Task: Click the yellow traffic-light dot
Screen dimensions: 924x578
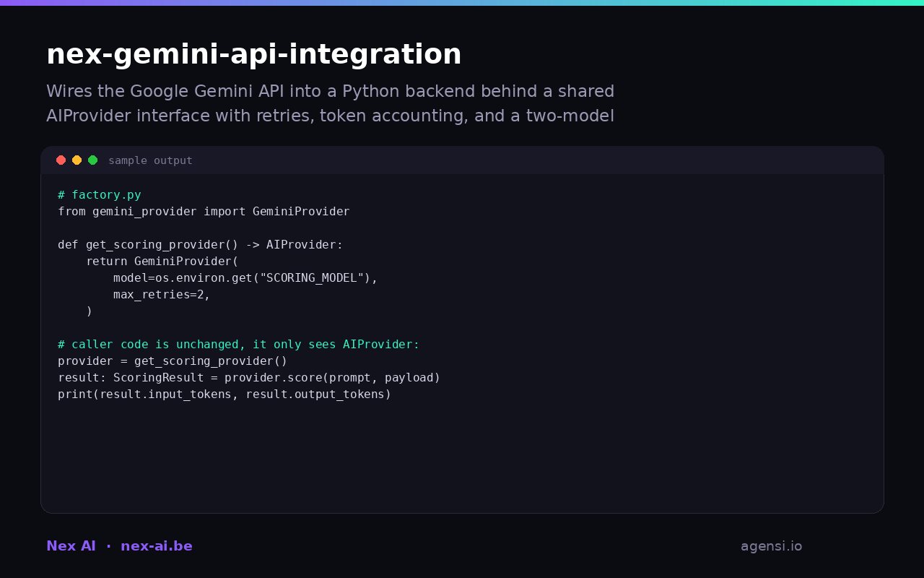Action: tap(77, 160)
